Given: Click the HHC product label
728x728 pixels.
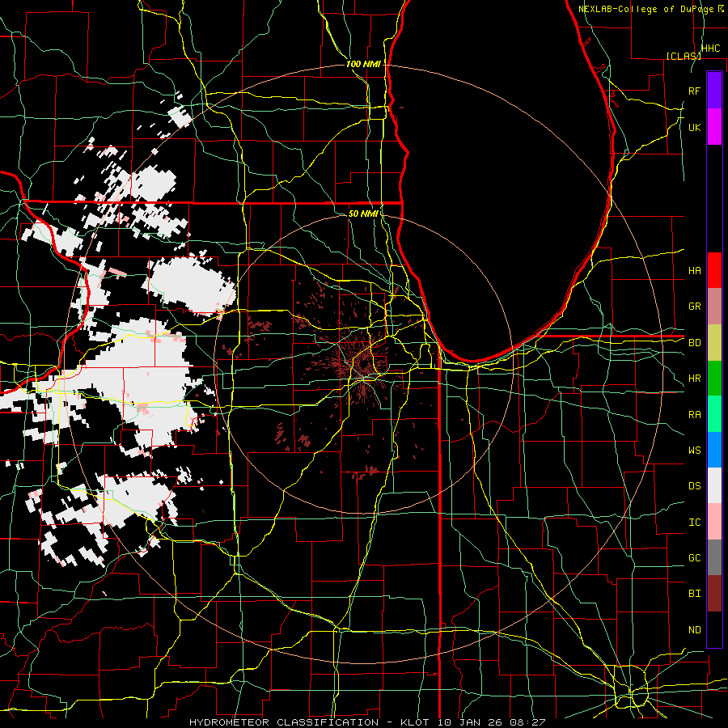Looking at the screenshot, I should pos(710,49).
